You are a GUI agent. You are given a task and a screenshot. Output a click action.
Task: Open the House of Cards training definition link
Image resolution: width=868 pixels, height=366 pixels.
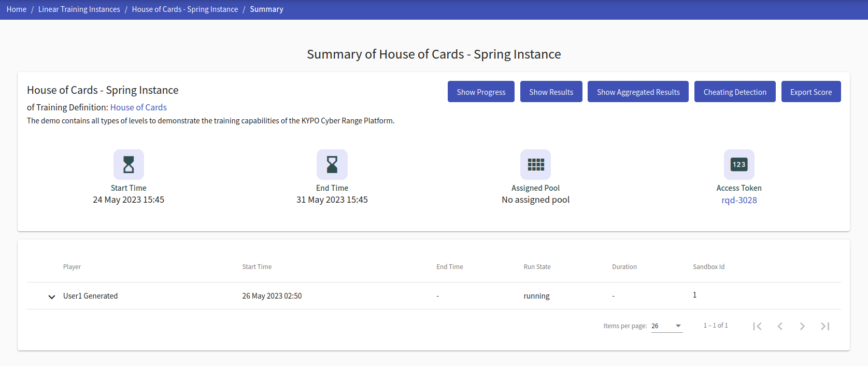click(x=138, y=107)
